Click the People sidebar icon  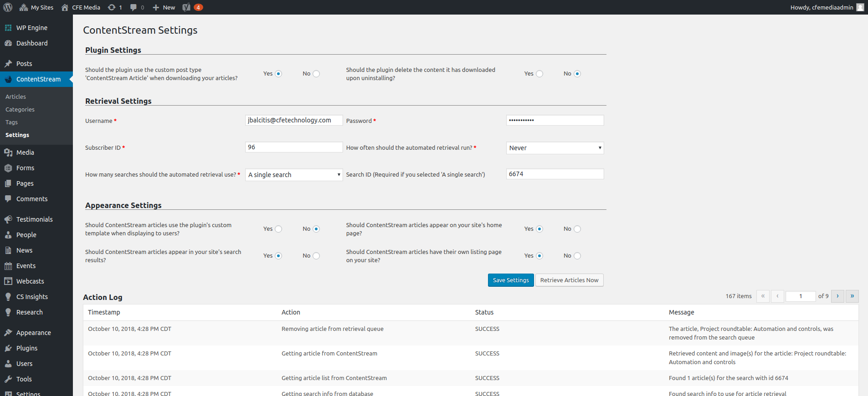click(8, 235)
